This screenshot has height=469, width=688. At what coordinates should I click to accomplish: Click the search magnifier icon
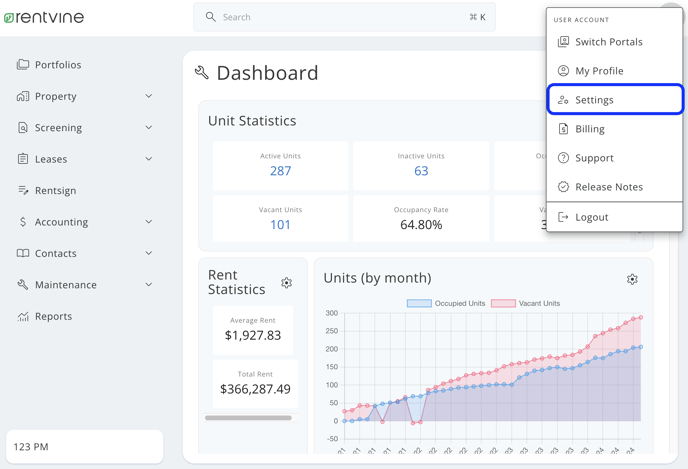click(x=211, y=17)
